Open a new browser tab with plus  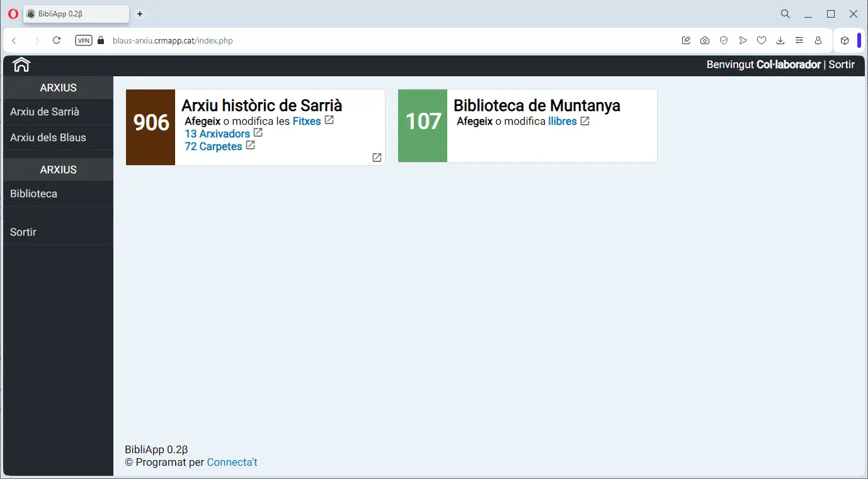(x=140, y=14)
